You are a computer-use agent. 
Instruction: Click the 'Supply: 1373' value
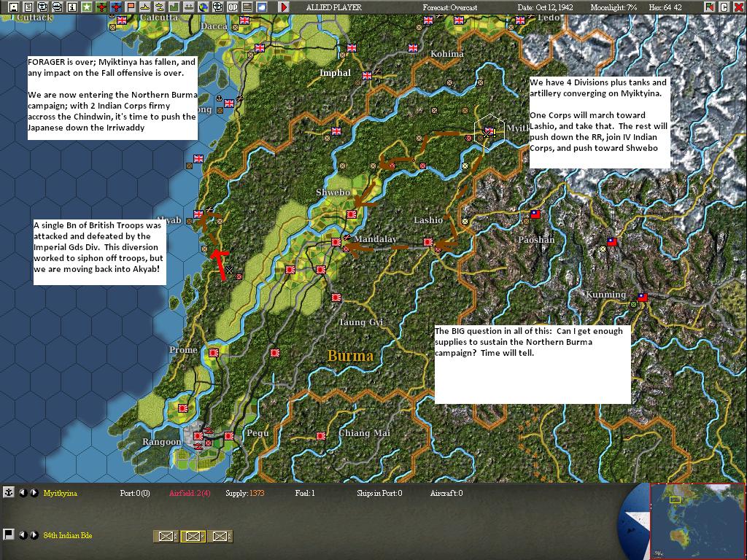(245, 493)
